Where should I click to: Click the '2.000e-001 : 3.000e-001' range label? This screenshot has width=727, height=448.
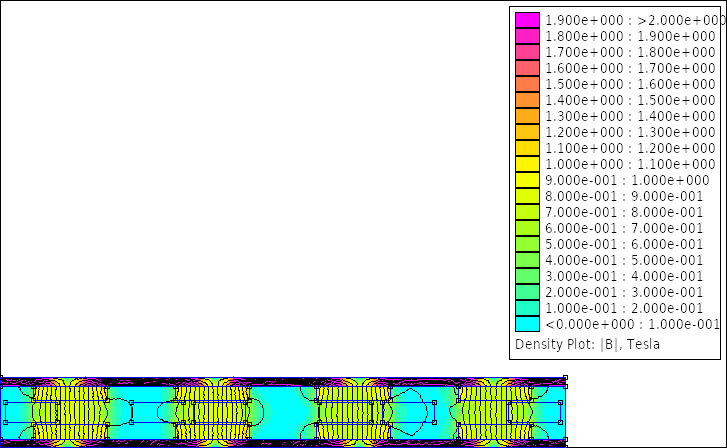[624, 292]
